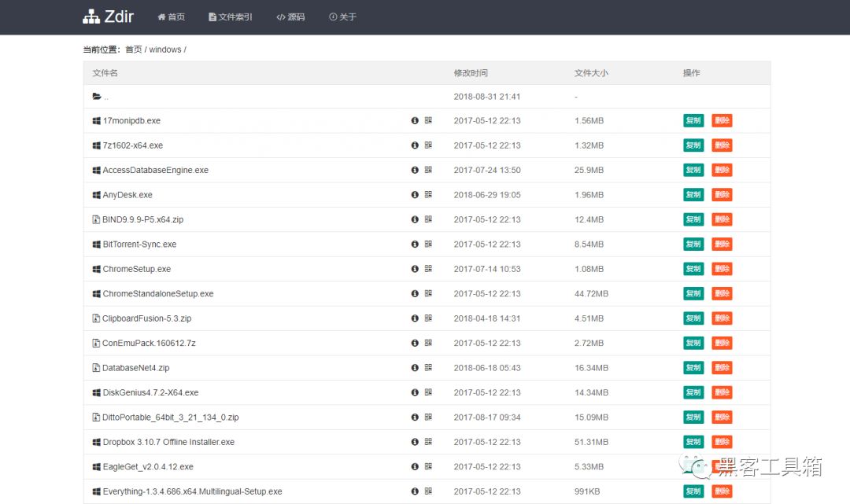850x504 pixels.
Task: Open parent directory folder icon
Action: pos(97,97)
